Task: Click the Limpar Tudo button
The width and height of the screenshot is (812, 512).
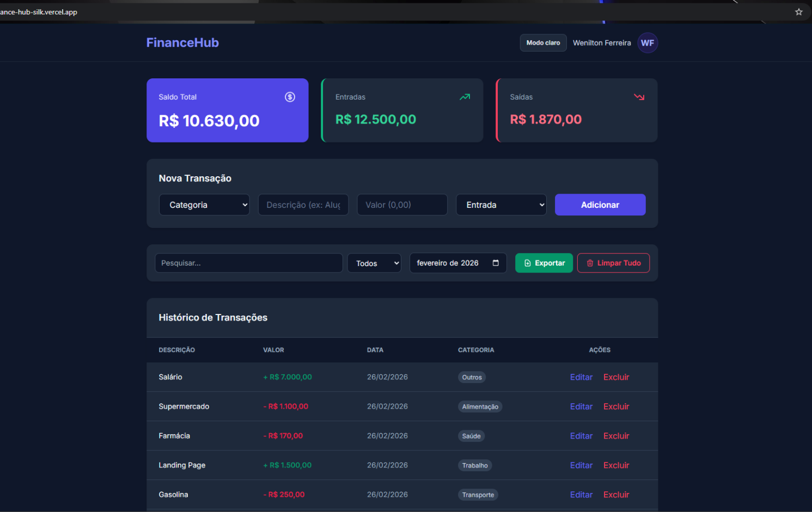Action: 613,263
